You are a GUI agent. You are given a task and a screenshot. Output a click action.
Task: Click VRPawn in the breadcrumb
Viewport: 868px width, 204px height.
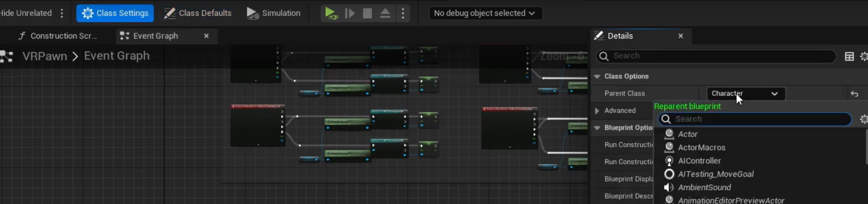click(45, 56)
